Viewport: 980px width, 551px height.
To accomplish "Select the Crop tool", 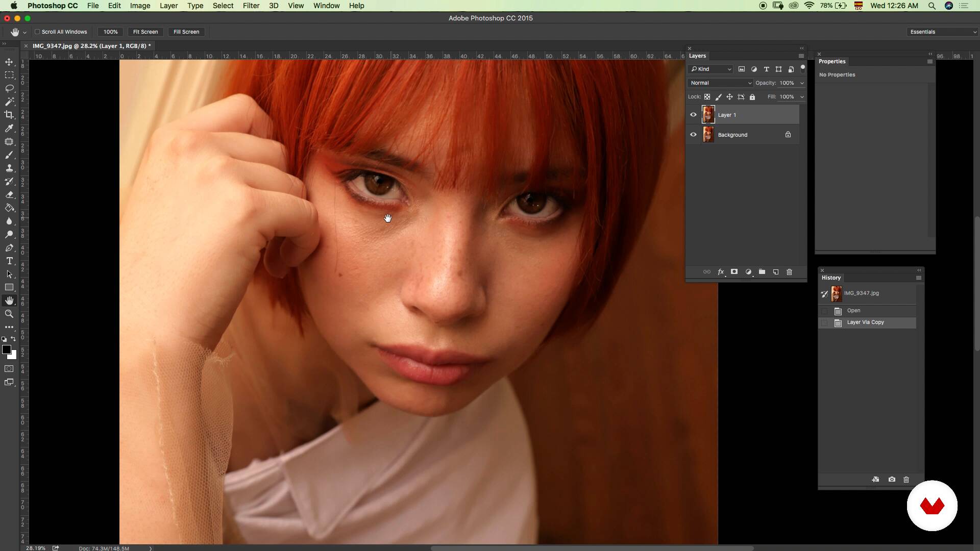I will tap(9, 115).
